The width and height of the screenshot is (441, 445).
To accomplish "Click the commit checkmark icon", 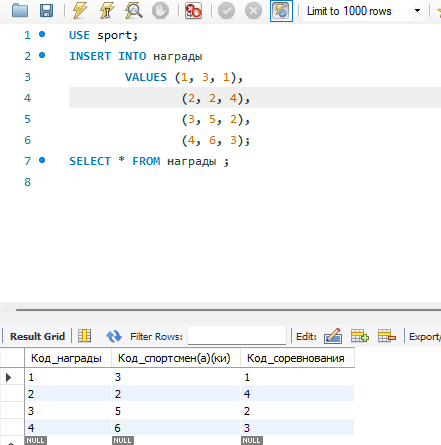I will click(226, 11).
